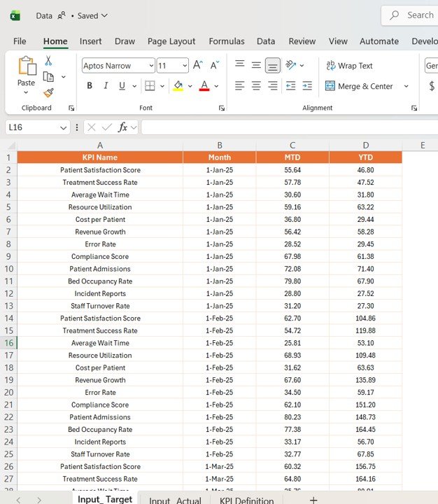Open the font size 11 dropdown
The image size is (438, 504).
click(185, 66)
